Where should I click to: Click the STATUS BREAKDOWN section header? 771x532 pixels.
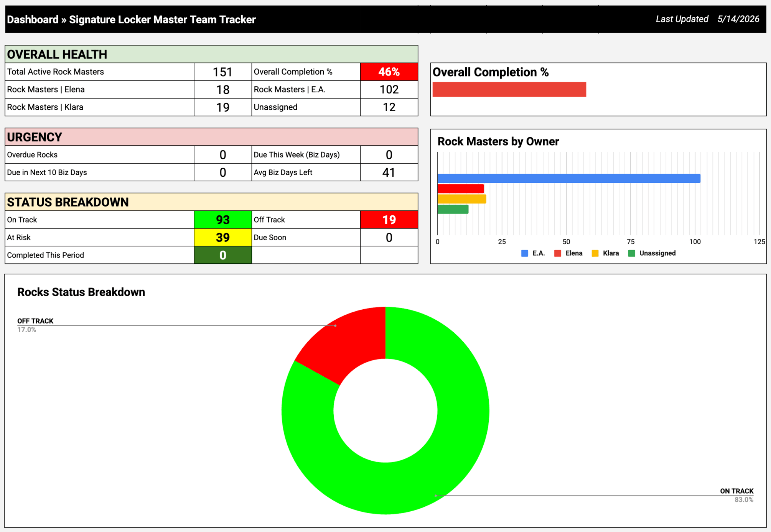point(211,202)
